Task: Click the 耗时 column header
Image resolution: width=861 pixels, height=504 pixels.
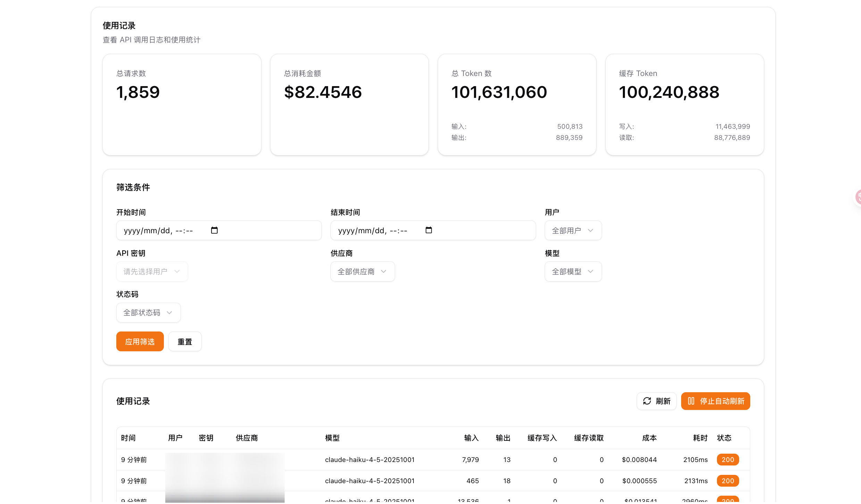Action: pos(700,438)
